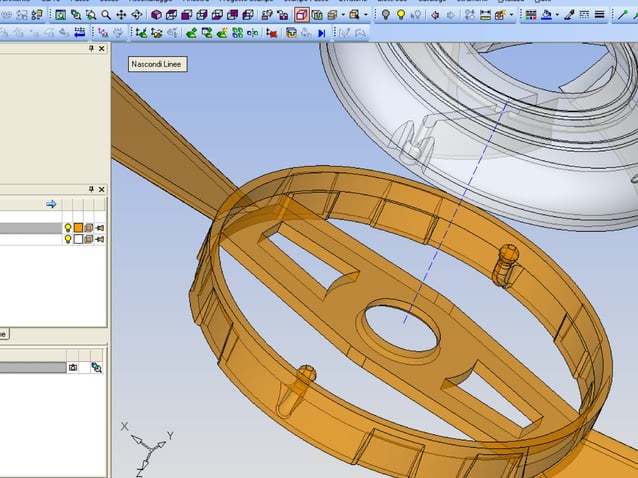This screenshot has height=478, width=638.
Task: Click the four green squares pattern icon
Action: [237, 33]
